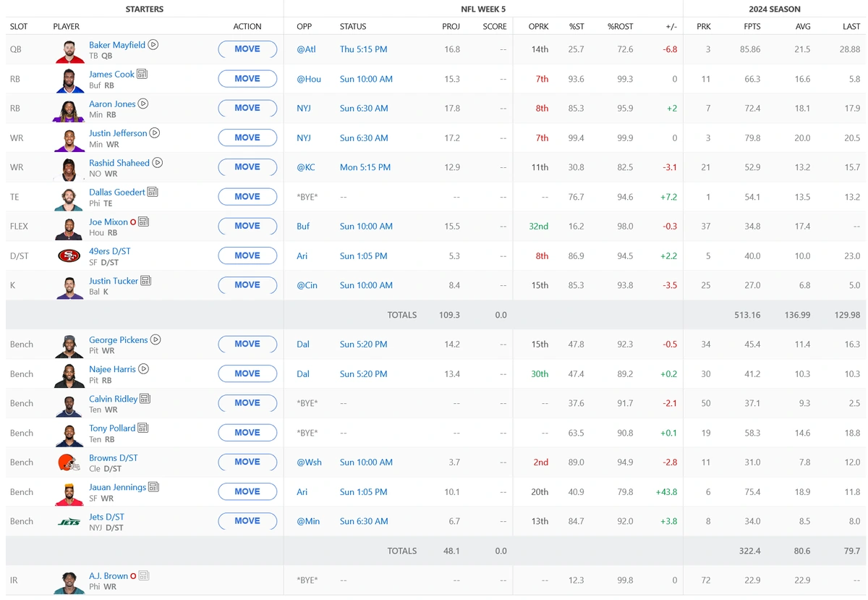Open the Jets D/ST name link
The image size is (868, 600).
tap(106, 517)
